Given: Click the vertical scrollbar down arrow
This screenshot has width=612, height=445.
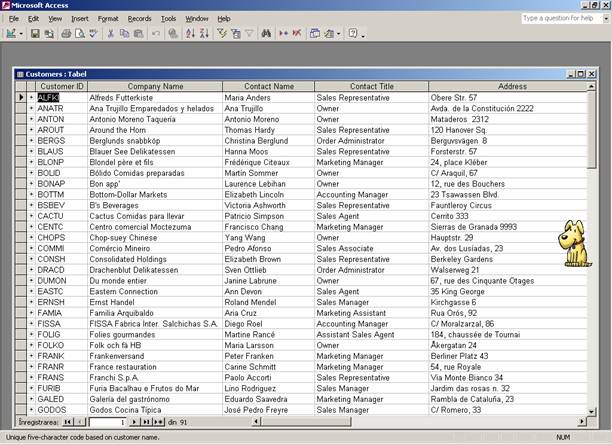Looking at the screenshot, I should pyautogui.click(x=592, y=411).
